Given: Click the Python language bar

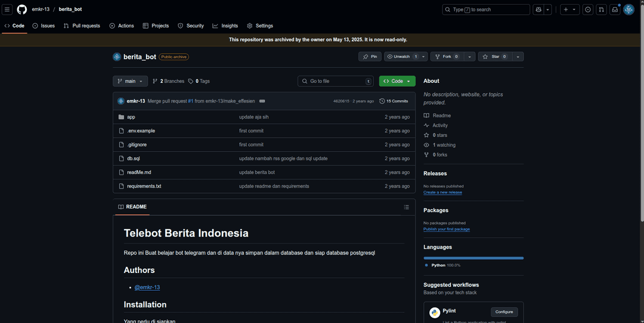Looking at the screenshot, I should point(473,258).
